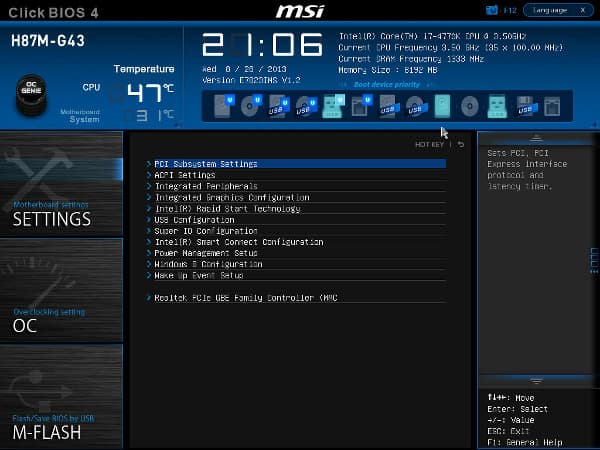Screen dimensions: 600x450
Task: Close the BIOS with the X button
Action: pos(583,10)
